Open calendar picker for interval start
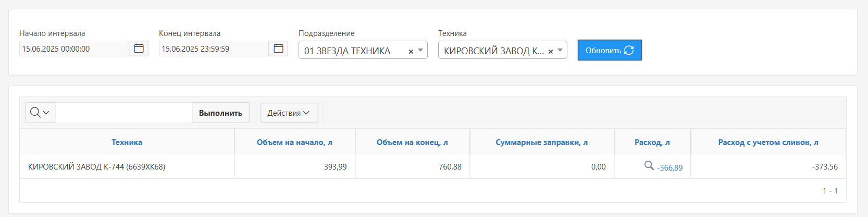 click(x=139, y=49)
